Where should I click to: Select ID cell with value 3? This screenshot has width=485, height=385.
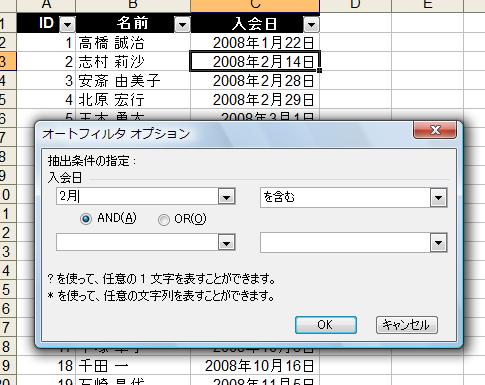click(46, 80)
